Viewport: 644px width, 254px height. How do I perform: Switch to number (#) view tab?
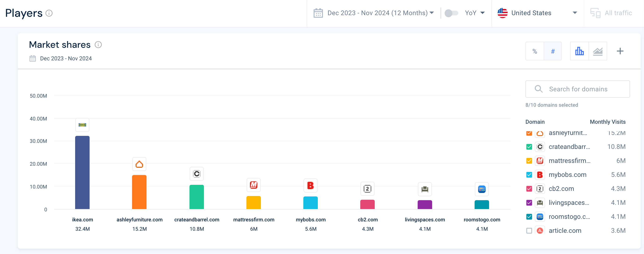(553, 51)
